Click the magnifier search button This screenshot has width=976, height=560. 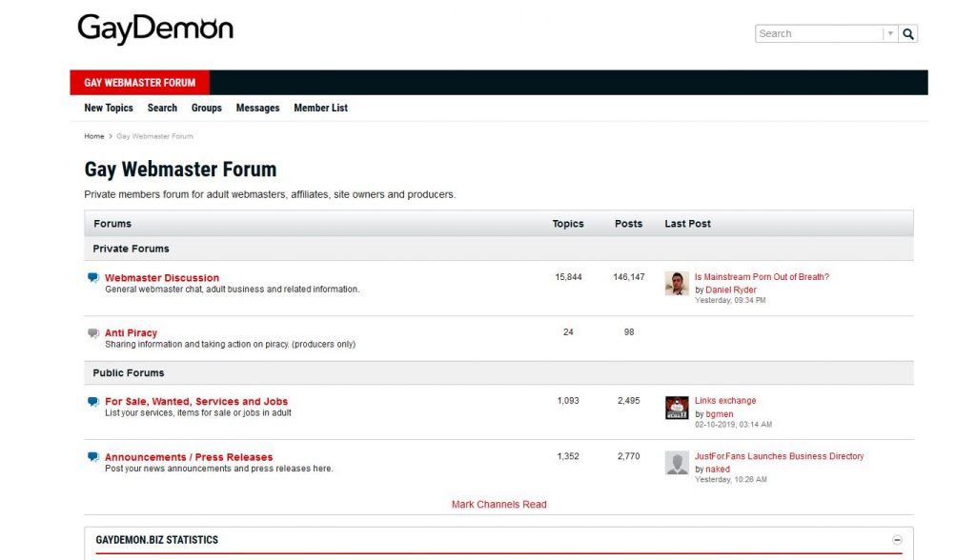tap(908, 33)
